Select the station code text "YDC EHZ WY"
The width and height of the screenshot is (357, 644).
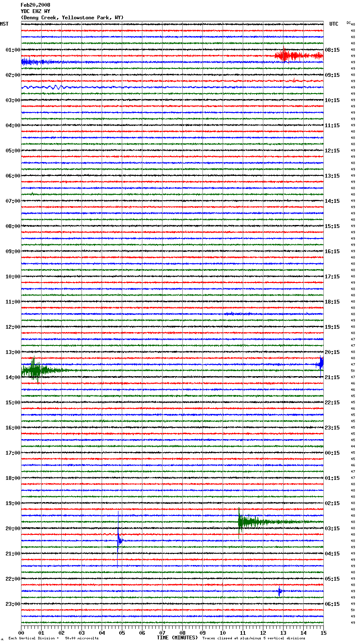[35, 11]
